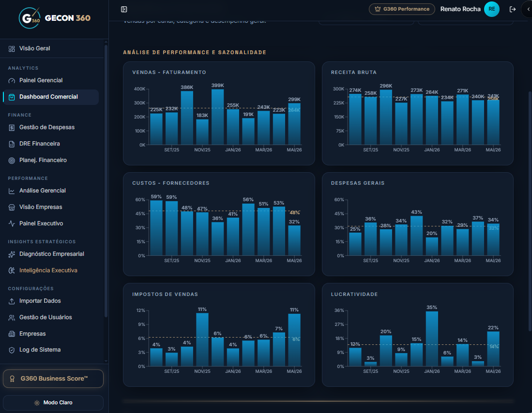Click the VENDAS - FATURAMENTO chart title
This screenshot has height=413, width=532.
click(x=169, y=72)
